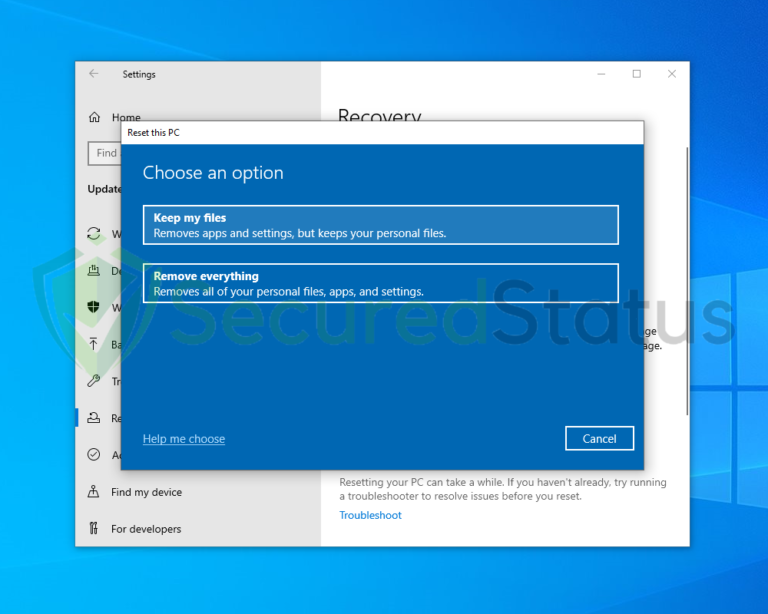Open Recovery icon in sidebar
Screen dimensions: 768x614
(94, 418)
